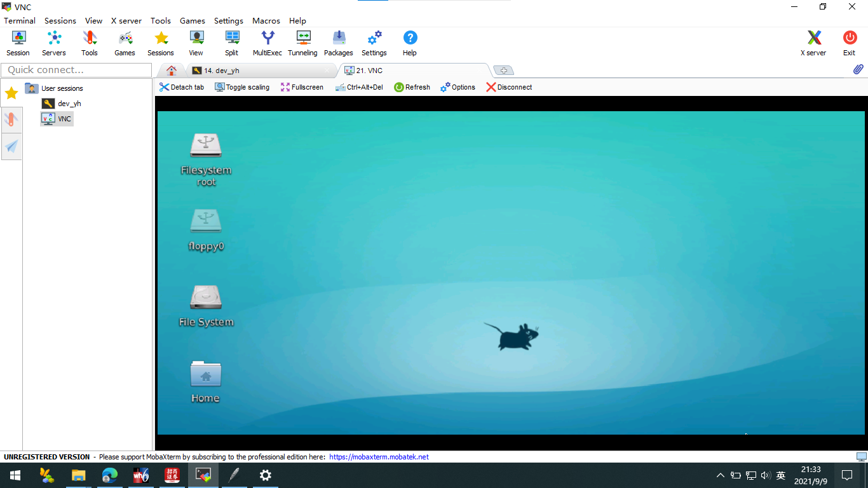868x488 pixels.
Task: Open Microsoft Edge from the taskbar
Action: 110,475
